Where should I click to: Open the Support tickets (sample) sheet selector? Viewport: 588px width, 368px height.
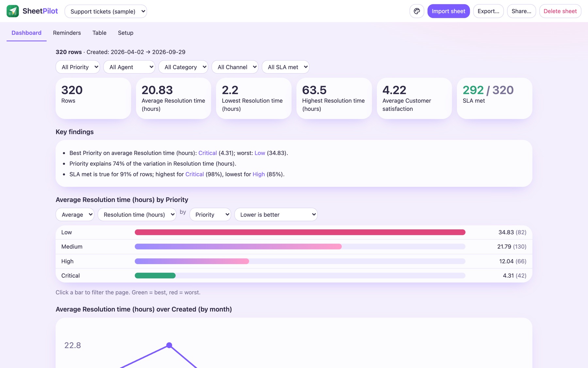tap(106, 11)
